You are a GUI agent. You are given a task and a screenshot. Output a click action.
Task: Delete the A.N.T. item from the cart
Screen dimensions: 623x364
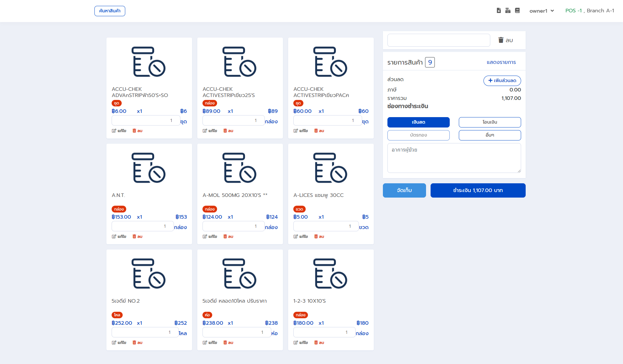[x=138, y=237]
